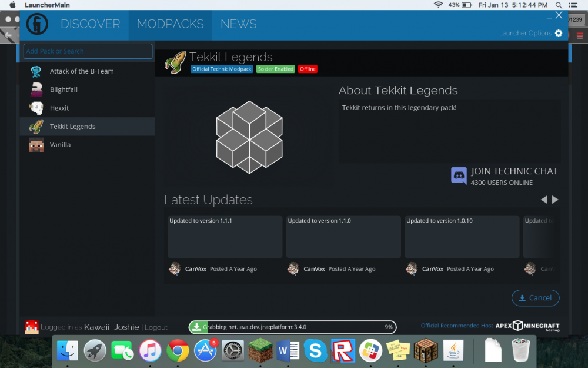Open Notification Center in menu bar
588x368 pixels.
pyautogui.click(x=573, y=5)
